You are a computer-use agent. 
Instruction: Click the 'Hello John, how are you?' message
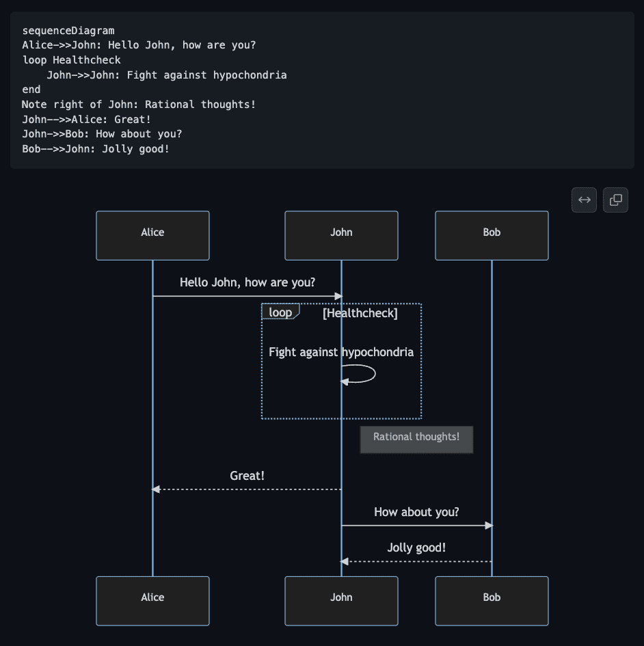(x=247, y=282)
